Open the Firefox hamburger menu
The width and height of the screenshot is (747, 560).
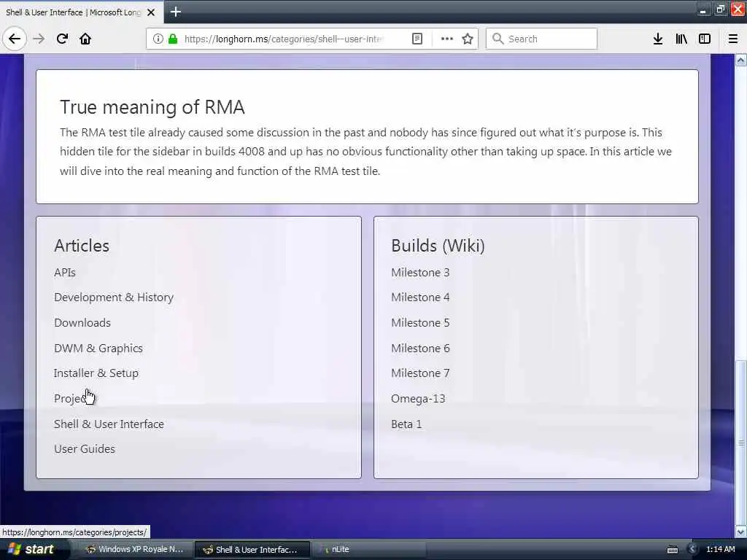click(733, 39)
